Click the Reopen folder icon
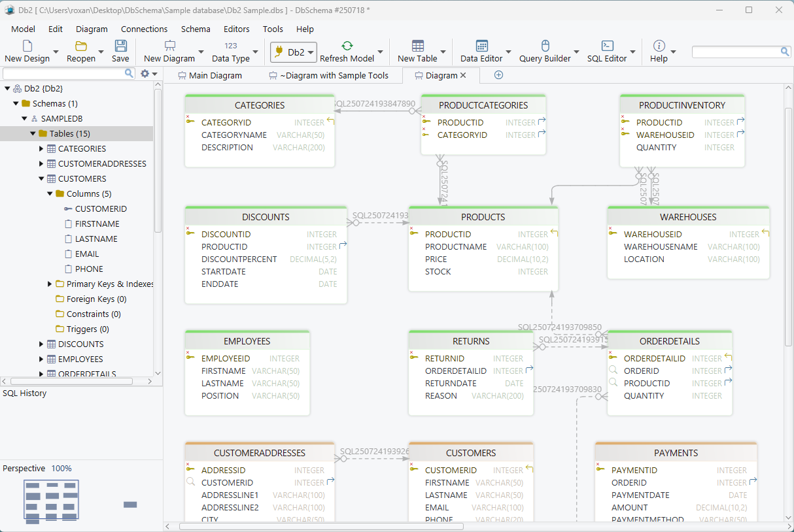 (x=81, y=46)
